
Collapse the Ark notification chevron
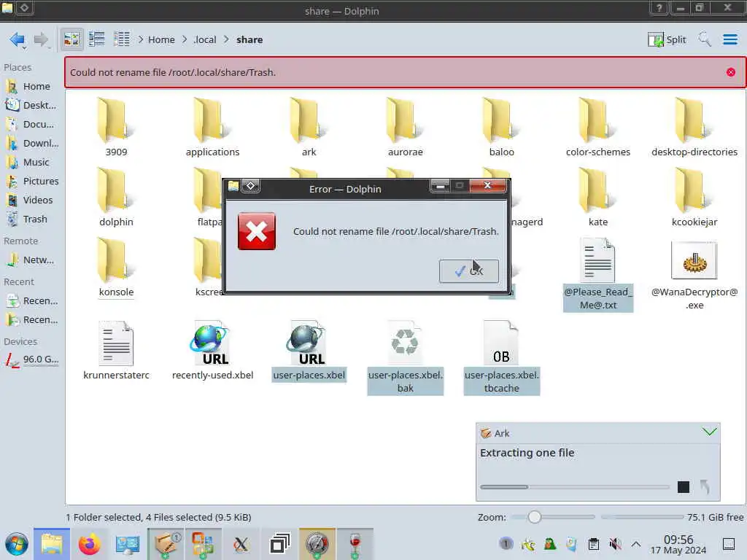[709, 432]
